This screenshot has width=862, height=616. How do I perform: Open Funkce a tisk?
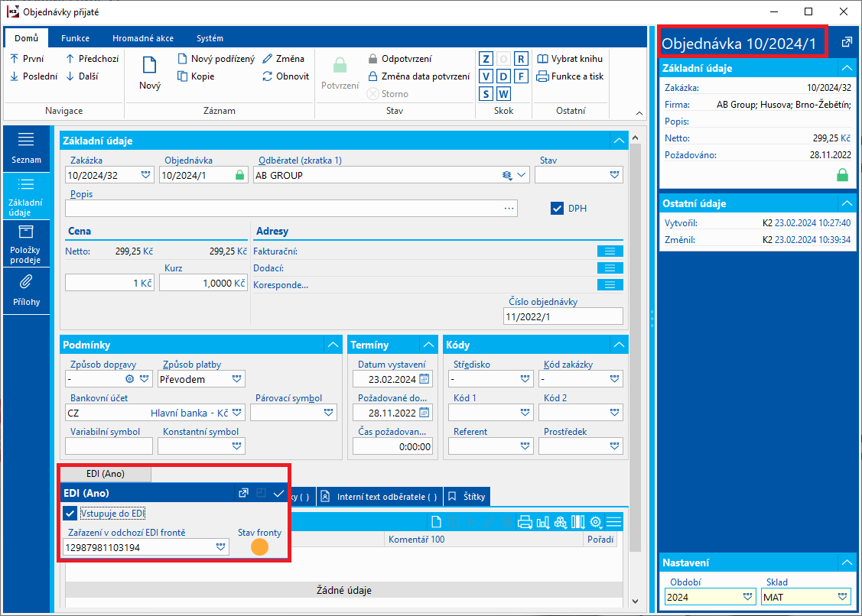(570, 76)
